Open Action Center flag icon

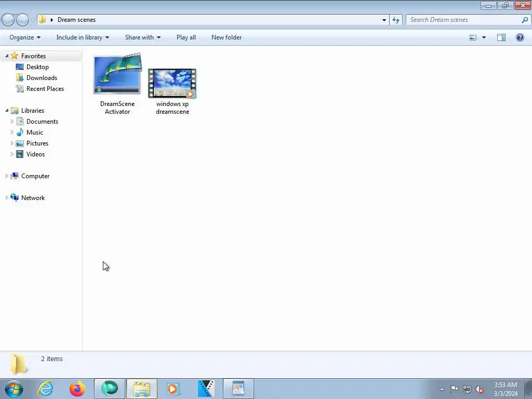pos(454,389)
